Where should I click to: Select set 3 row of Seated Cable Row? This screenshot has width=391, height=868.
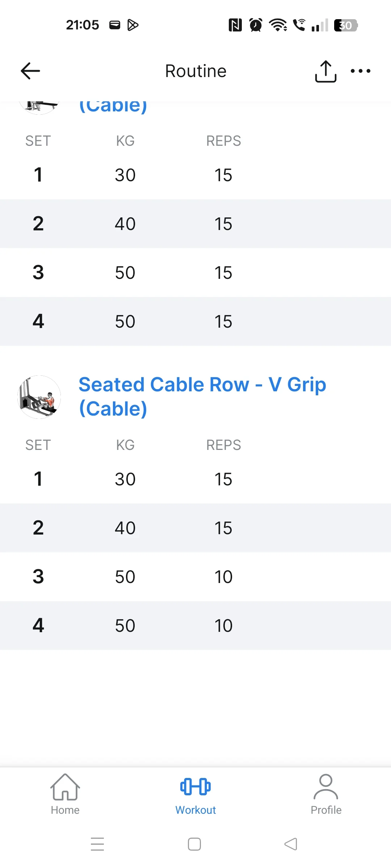[x=195, y=577]
